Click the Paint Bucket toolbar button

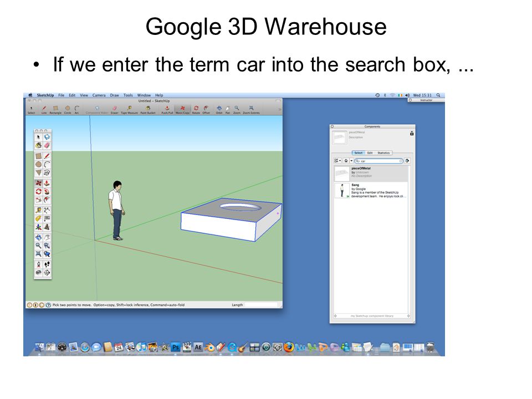[x=148, y=109]
